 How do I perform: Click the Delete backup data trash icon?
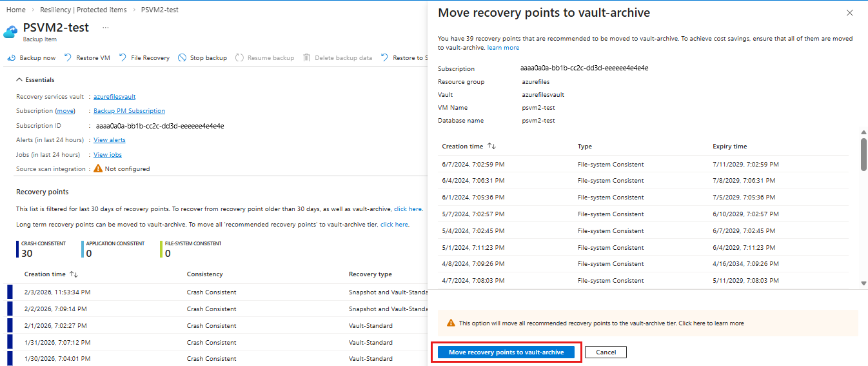pos(307,57)
